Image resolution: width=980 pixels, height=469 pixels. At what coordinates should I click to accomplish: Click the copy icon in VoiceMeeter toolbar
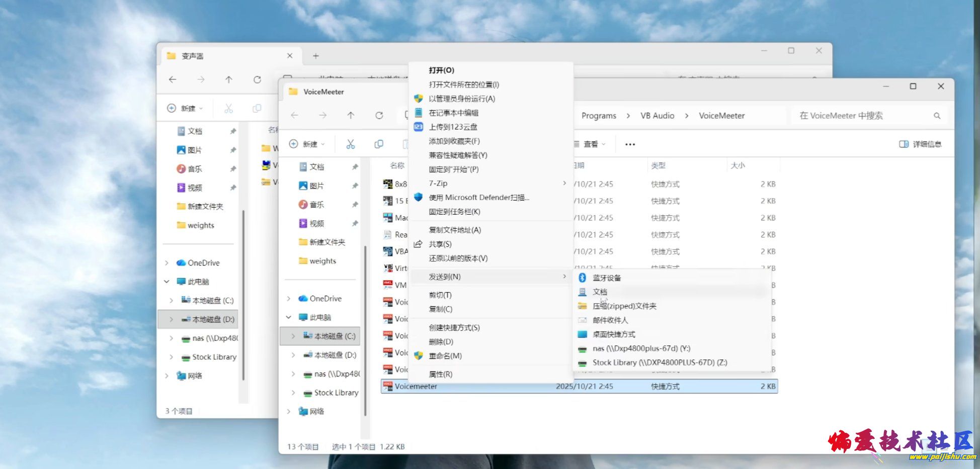(379, 144)
